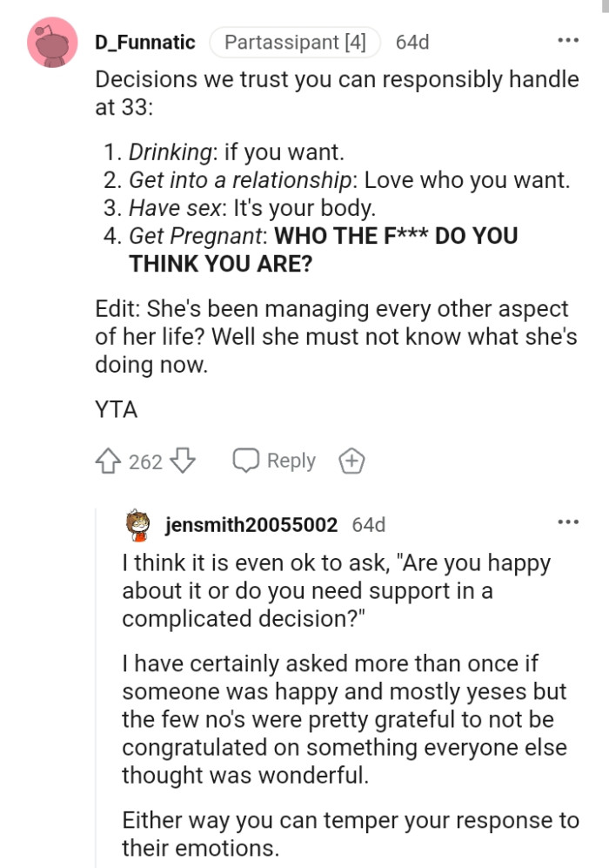The width and height of the screenshot is (609, 868).
Task: Click the award plus icon on D_Funnatic's comment
Action: (351, 461)
